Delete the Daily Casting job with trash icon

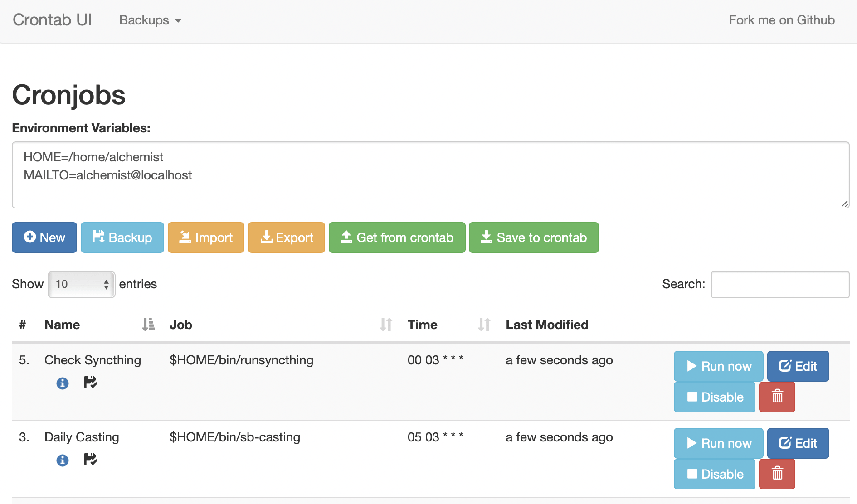pos(777,474)
